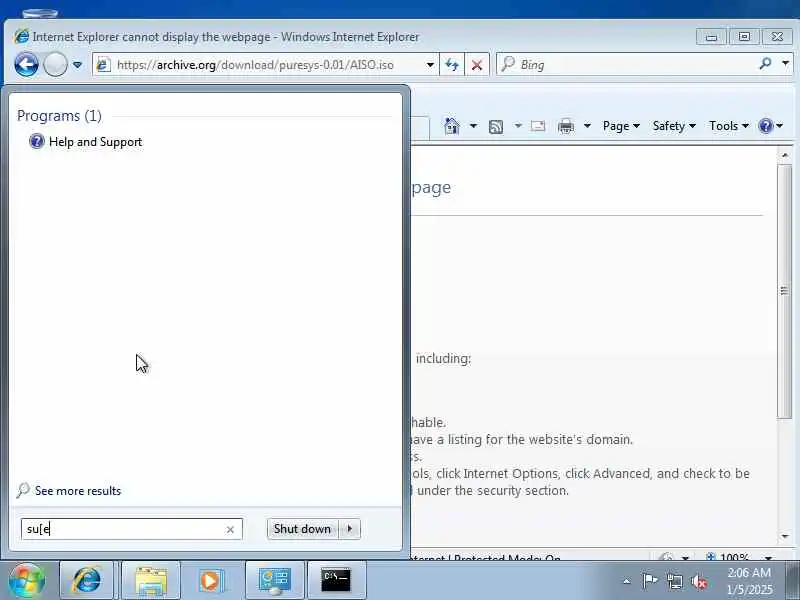
Task: Show hidden tray icons arrow
Action: [627, 581]
